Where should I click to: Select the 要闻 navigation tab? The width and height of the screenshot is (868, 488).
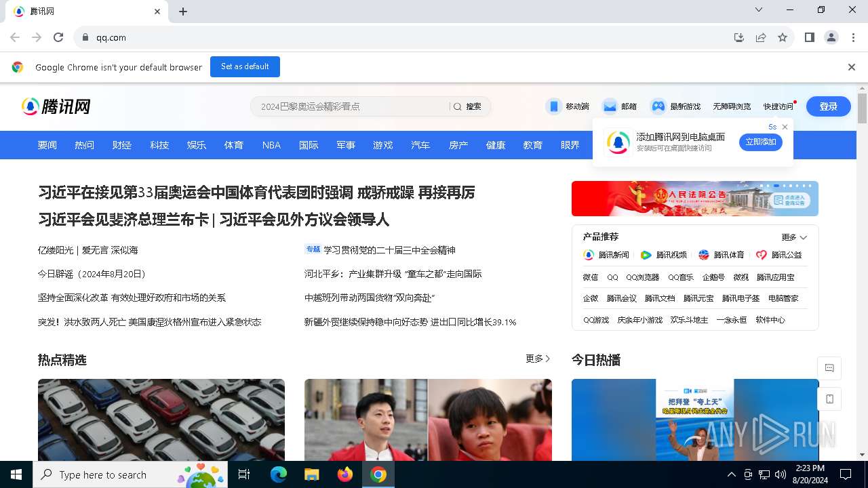[x=47, y=145]
